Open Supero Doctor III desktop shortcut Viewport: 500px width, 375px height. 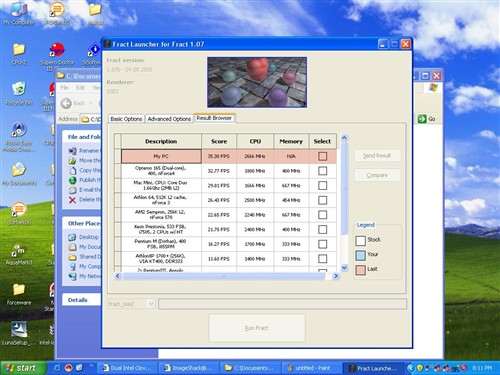point(57,57)
